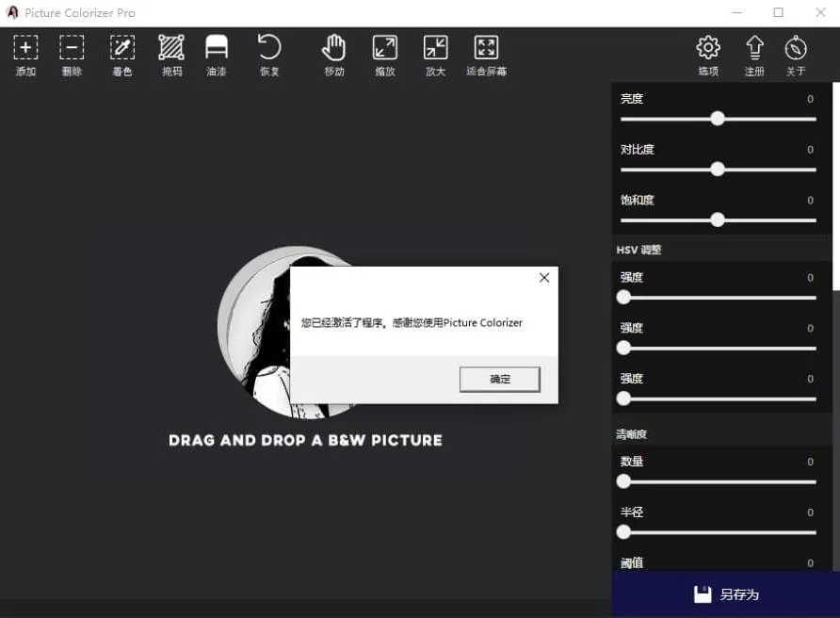840x618 pixels.
Task: Click the 饱和度 (Saturation) slider handle
Action: [x=718, y=220]
